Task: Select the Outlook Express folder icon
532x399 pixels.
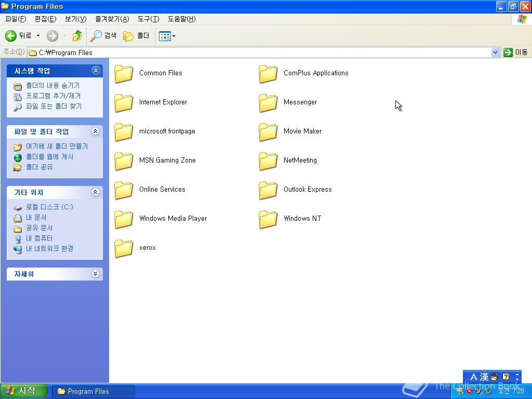Action: [268, 190]
